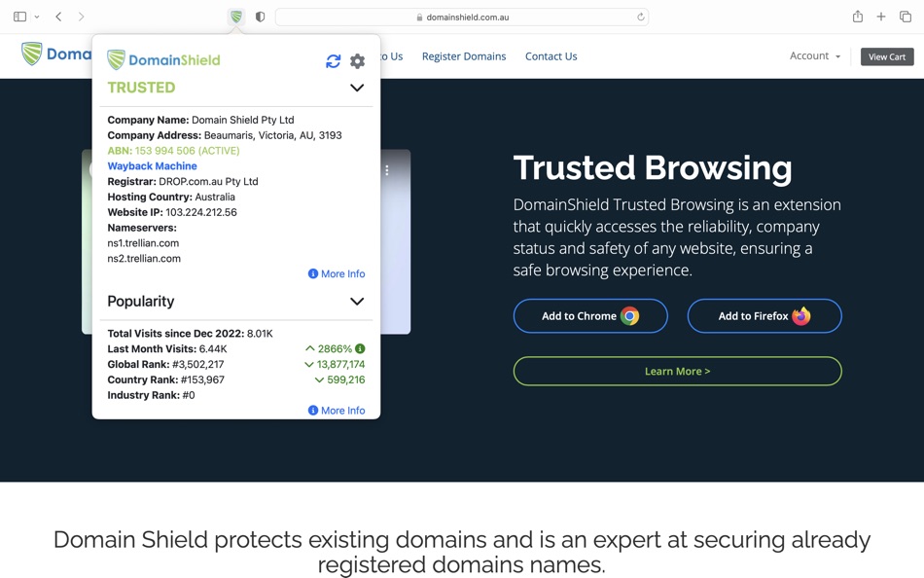
Task: Click the Register Domains menu item
Action: coord(464,56)
